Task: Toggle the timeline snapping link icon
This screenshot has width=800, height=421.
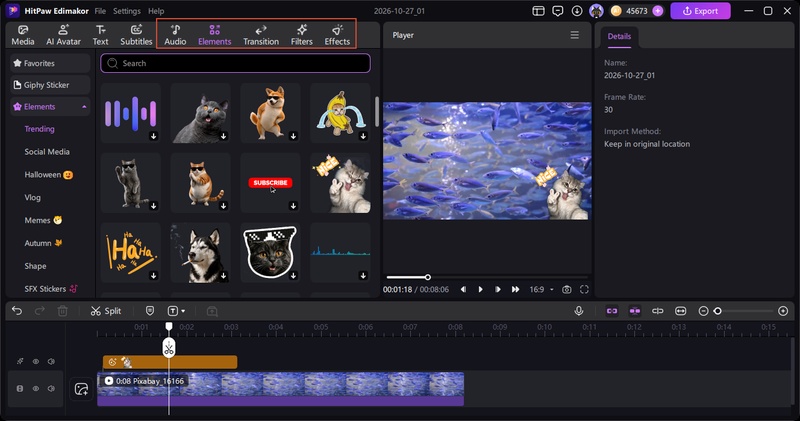Action: tap(612, 311)
